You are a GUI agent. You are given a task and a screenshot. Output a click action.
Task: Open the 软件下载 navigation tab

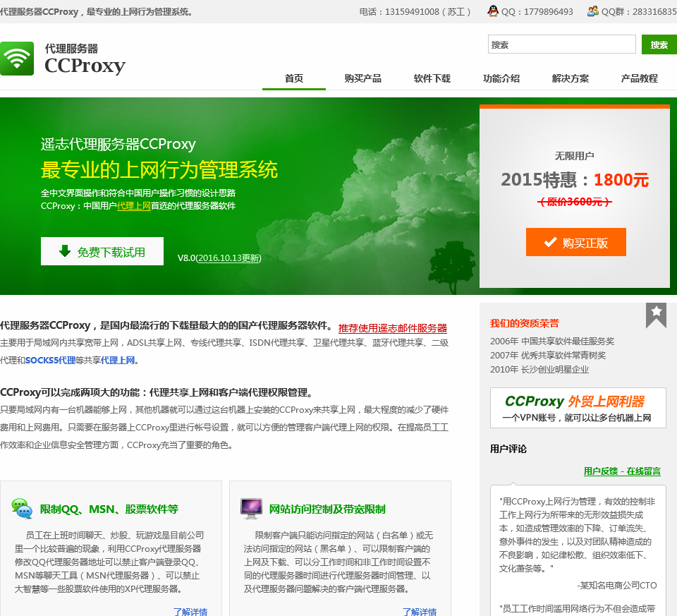click(432, 78)
